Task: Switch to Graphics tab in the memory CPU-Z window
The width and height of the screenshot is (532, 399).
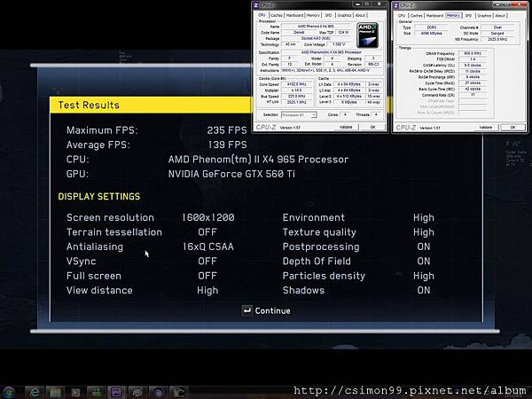Action: pos(484,16)
